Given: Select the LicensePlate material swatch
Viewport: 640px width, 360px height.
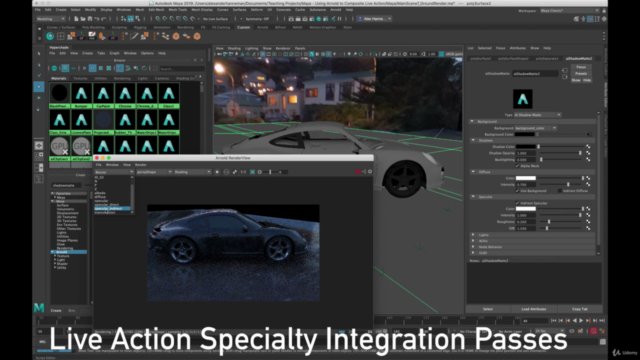Looking at the screenshot, I should click(x=81, y=122).
